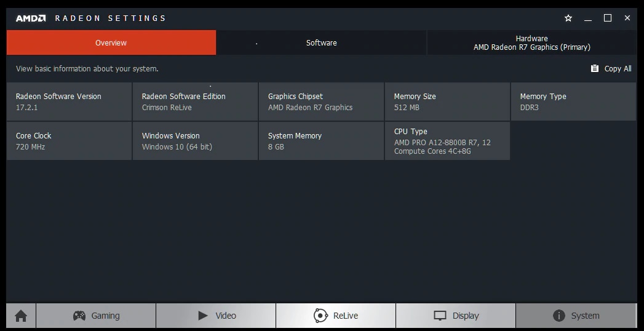Open the Display section
The height and width of the screenshot is (331, 644).
[x=456, y=316]
